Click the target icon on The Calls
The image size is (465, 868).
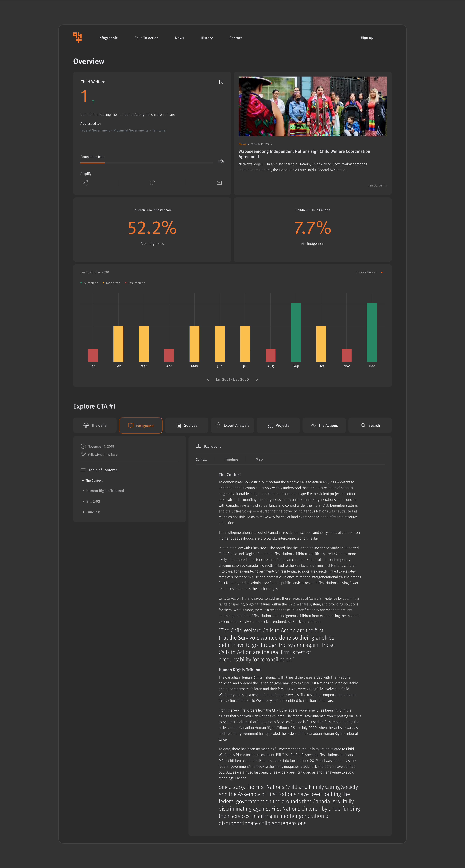(x=86, y=425)
